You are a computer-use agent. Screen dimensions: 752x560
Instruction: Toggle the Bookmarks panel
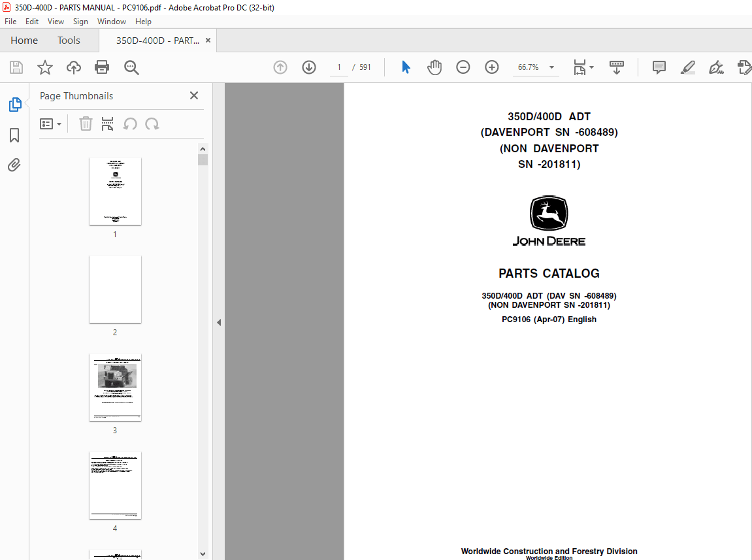[x=14, y=135]
